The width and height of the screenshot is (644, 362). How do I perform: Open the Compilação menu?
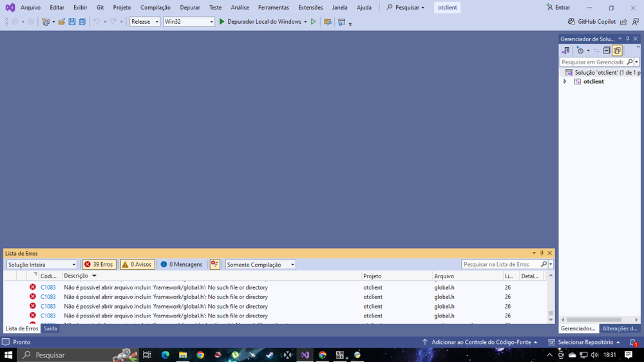click(x=155, y=7)
